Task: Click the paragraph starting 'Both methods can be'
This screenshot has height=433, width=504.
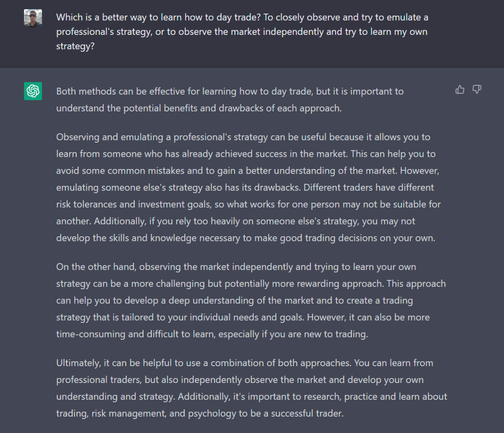Action: tap(230, 100)
